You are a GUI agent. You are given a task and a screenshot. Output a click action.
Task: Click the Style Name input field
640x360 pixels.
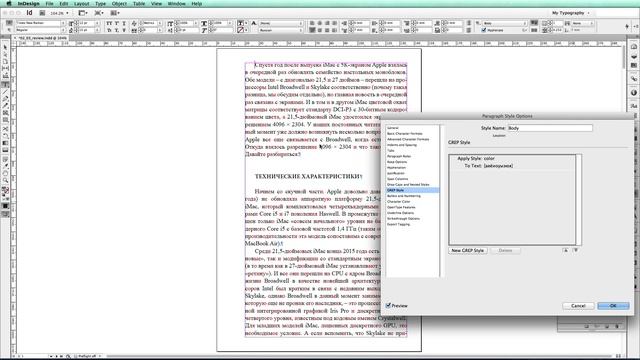click(550, 128)
